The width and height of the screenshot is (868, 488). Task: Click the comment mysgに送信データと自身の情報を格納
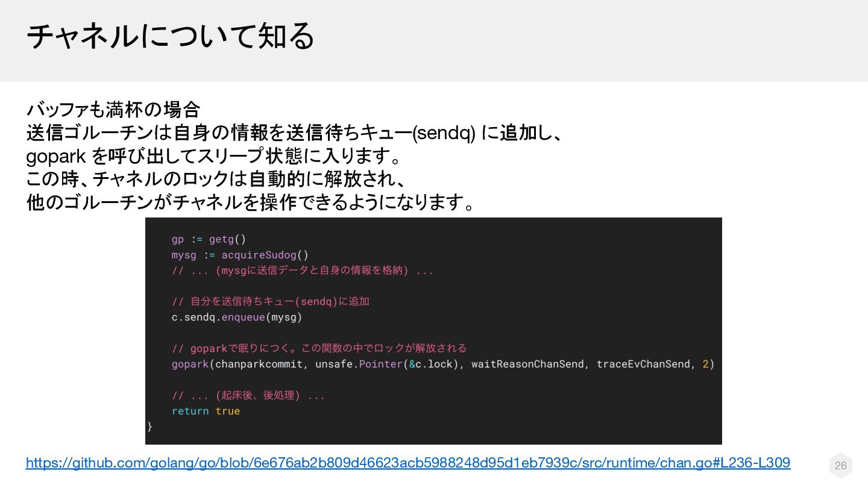click(x=303, y=271)
